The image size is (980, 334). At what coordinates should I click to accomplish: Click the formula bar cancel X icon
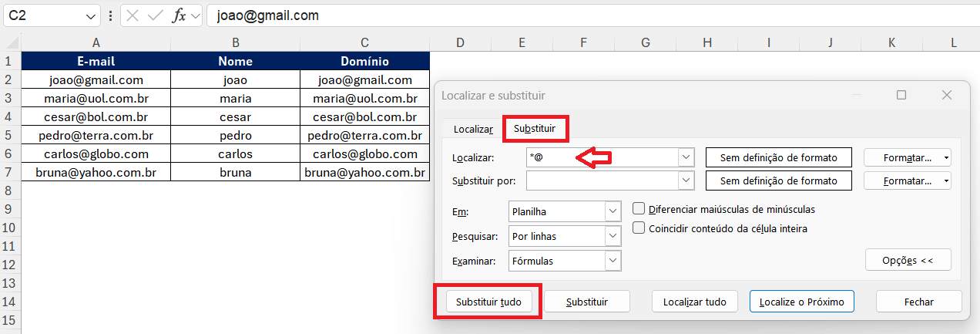[133, 15]
